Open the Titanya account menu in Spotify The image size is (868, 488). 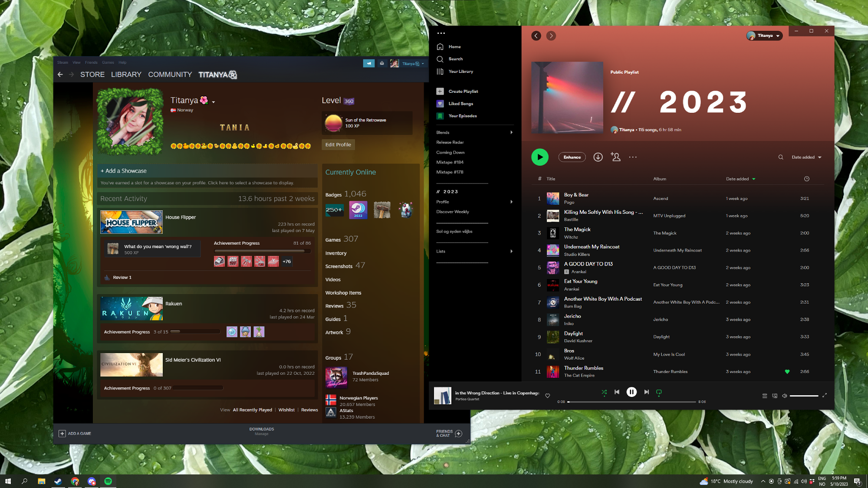point(764,36)
